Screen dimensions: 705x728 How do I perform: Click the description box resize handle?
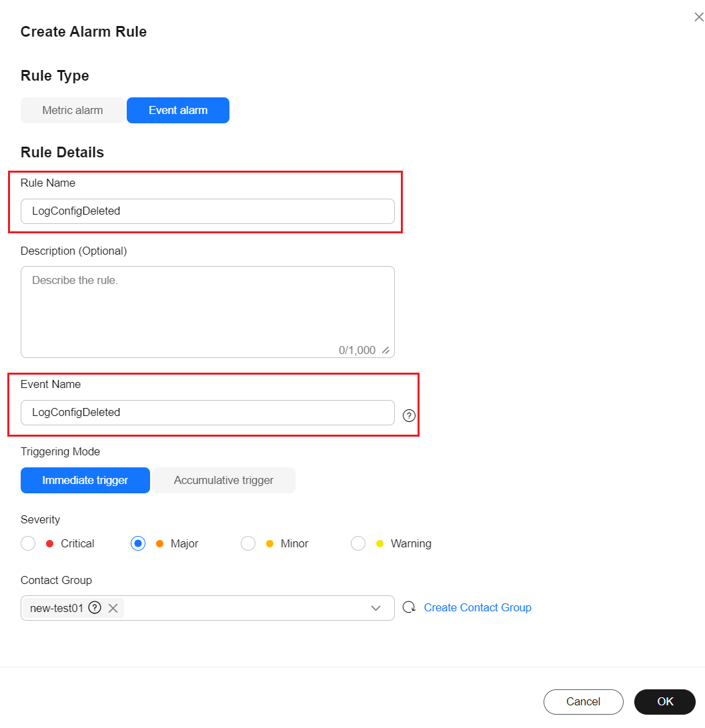(386, 350)
